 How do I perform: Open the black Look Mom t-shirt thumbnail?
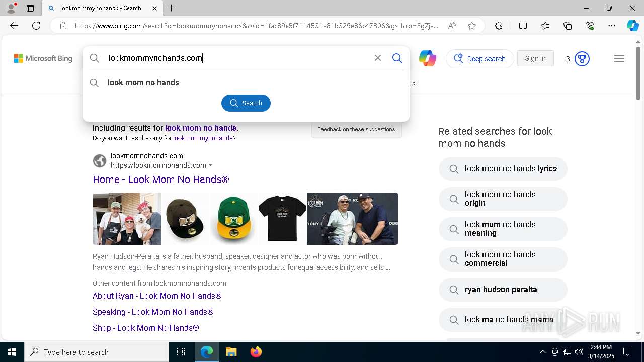pyautogui.click(x=282, y=219)
